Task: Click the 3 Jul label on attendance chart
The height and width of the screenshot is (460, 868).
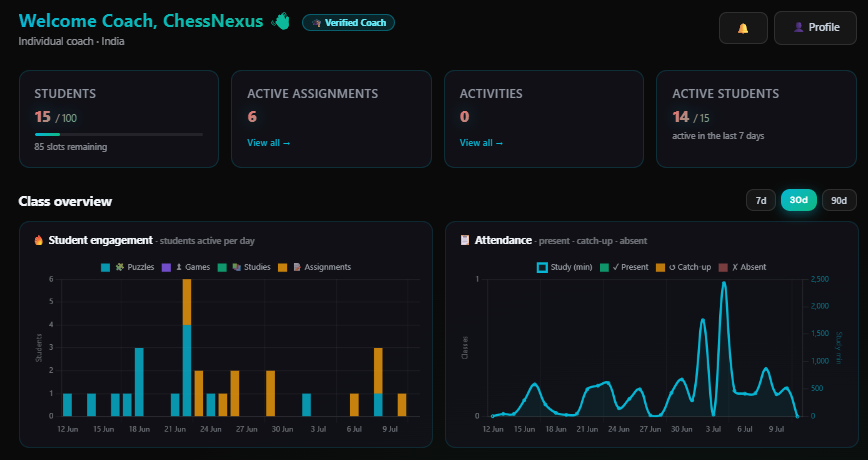Action: point(714,429)
